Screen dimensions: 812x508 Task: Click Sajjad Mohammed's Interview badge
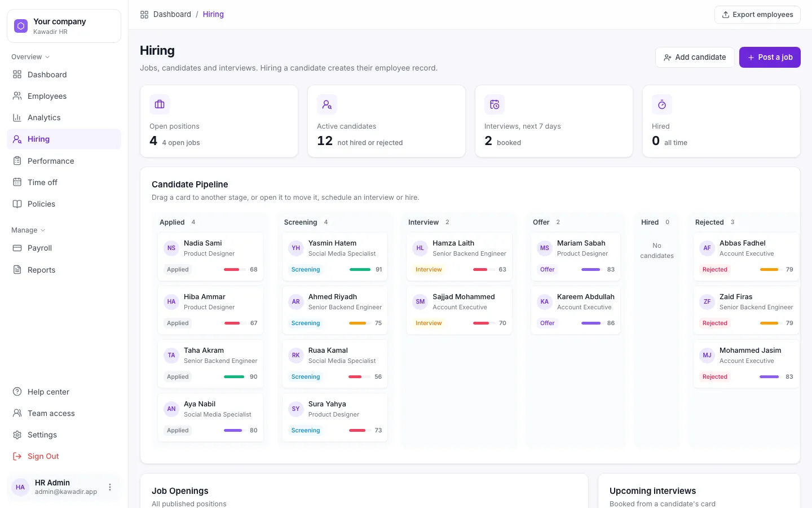tap(429, 323)
